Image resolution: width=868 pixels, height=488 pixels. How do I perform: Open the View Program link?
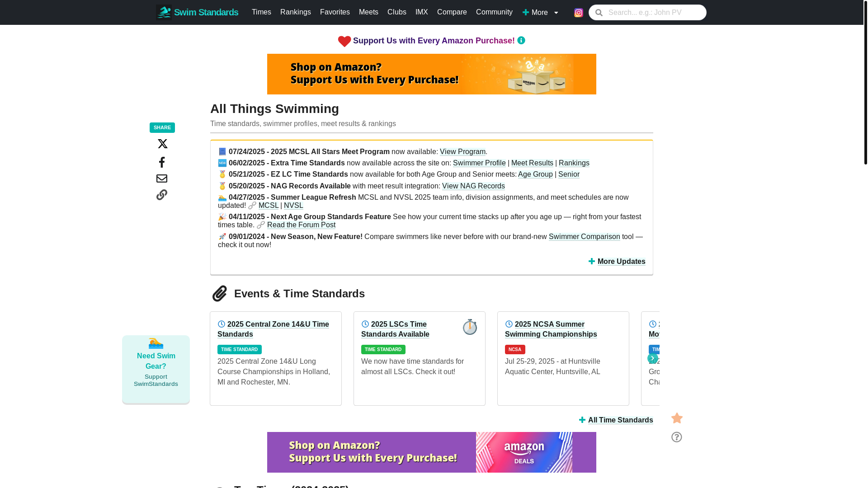[462, 152]
